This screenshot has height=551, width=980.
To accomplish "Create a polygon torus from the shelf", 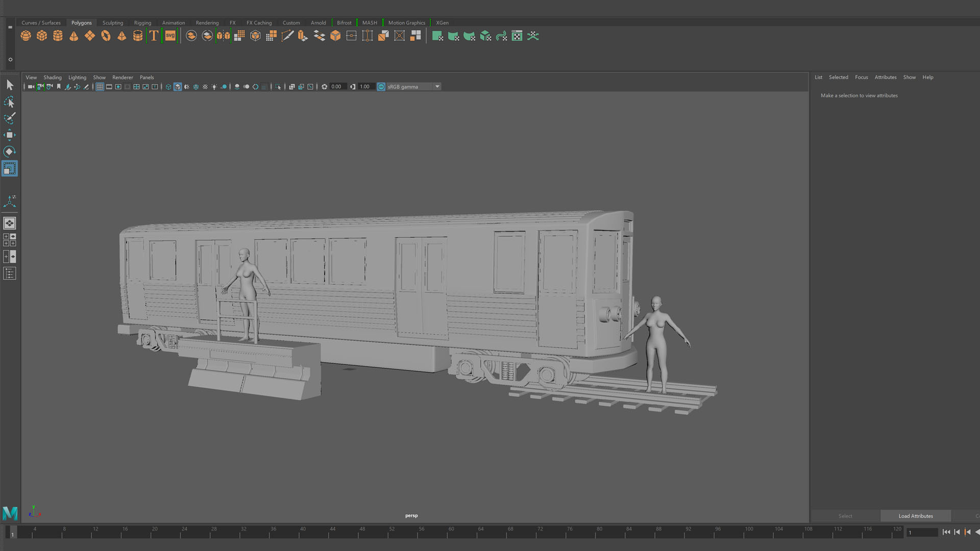I will click(106, 36).
